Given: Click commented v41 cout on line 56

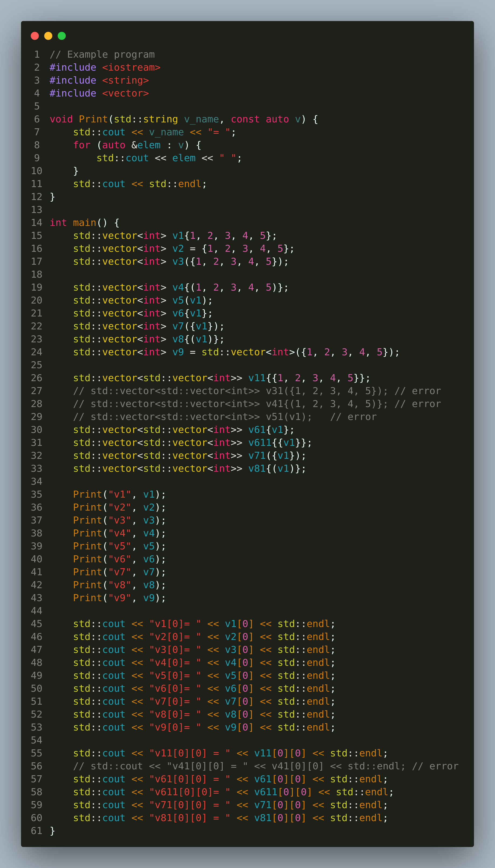Looking at the screenshot, I should (266, 766).
